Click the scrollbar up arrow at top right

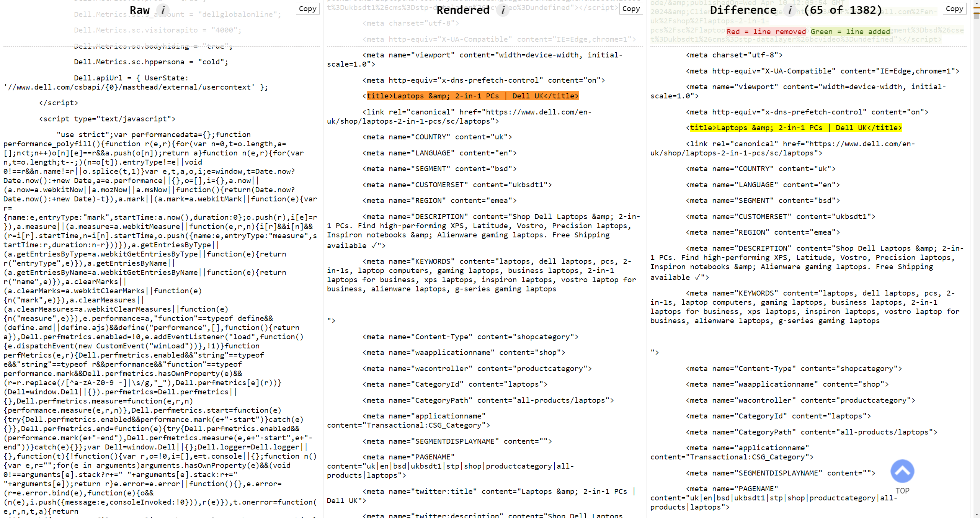[977, 3]
